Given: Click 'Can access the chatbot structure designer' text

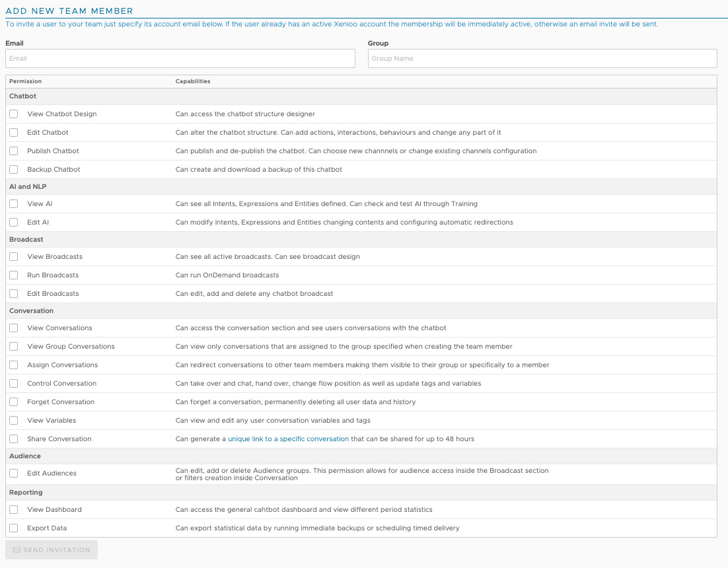Looking at the screenshot, I should point(245,114).
